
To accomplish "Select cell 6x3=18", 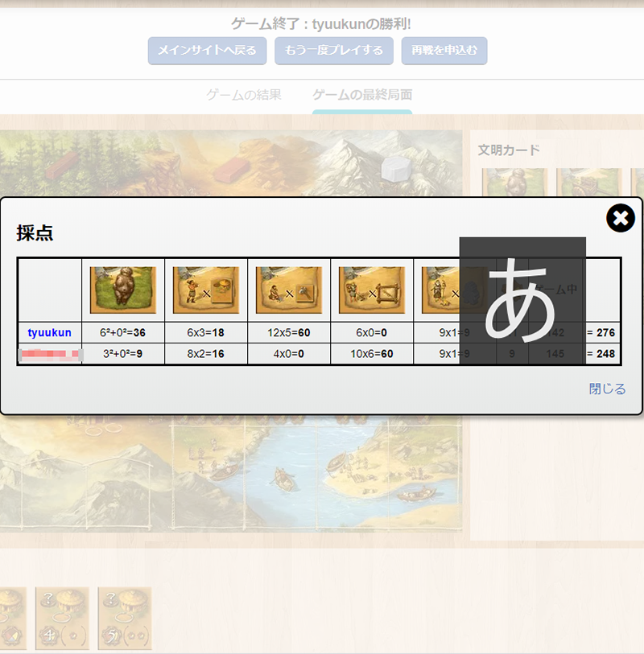I will tap(206, 332).
